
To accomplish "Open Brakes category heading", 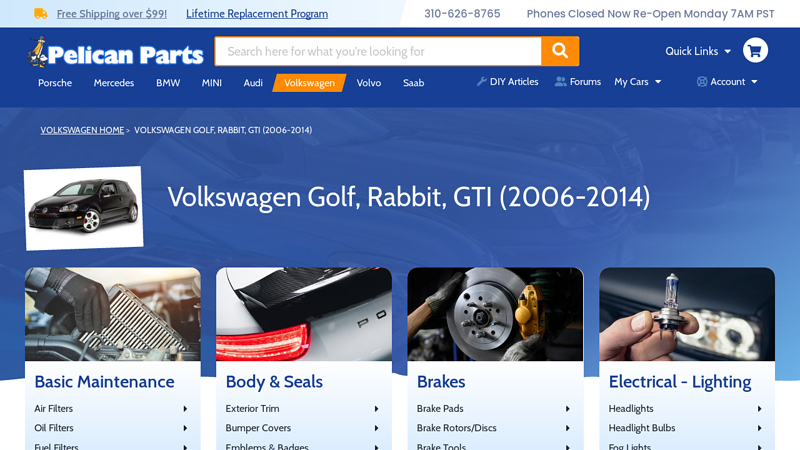I will tap(441, 382).
